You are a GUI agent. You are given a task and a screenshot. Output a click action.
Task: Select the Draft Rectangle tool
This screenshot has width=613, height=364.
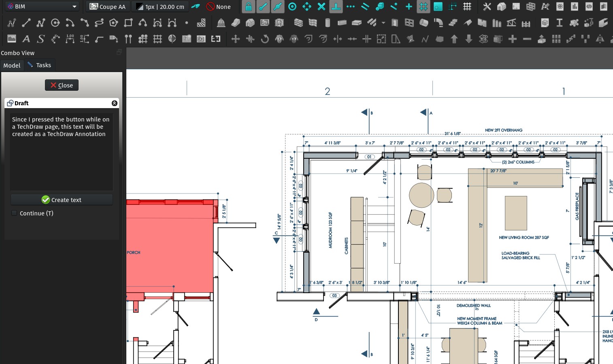tap(128, 23)
